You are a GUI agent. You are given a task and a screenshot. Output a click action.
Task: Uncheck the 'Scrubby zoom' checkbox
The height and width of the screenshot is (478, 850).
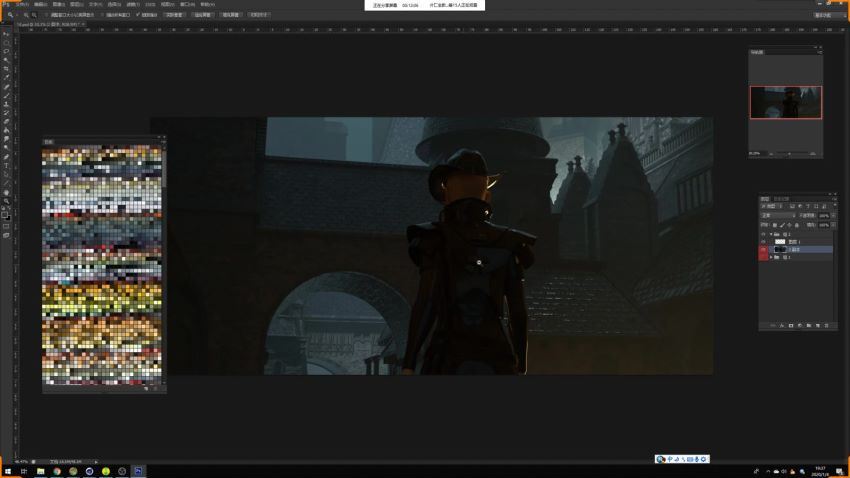(x=138, y=15)
